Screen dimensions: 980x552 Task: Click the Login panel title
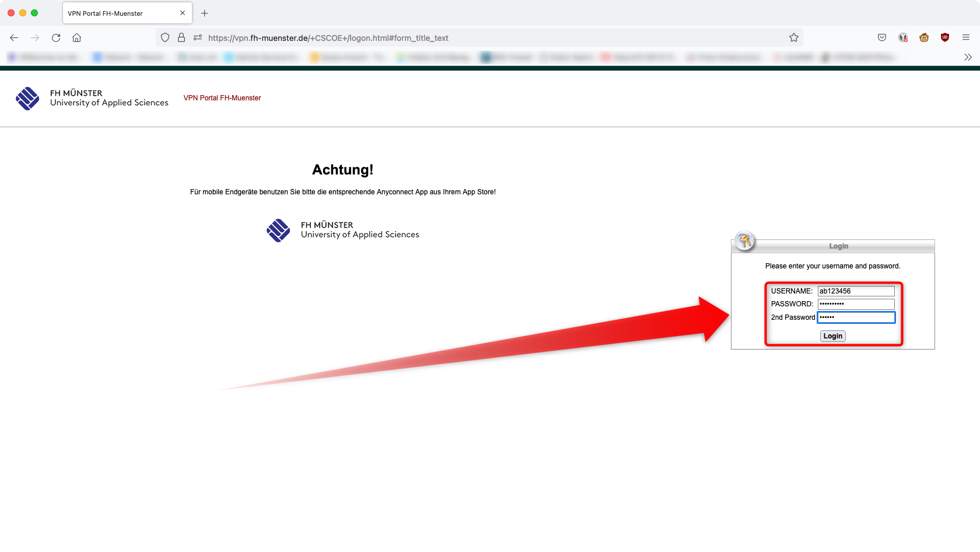[838, 246]
